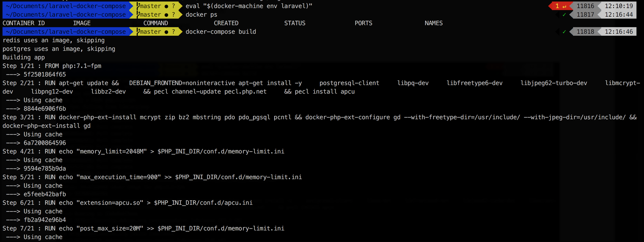Image resolution: width=644 pixels, height=242 pixels.
Task: Click the blue directory path on the build prompt
Action: pyautogui.click(x=66, y=32)
